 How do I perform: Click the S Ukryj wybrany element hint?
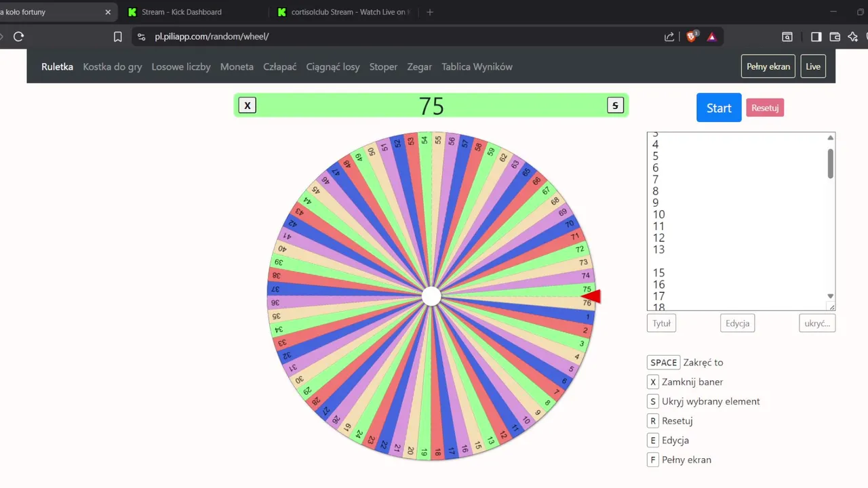click(704, 401)
